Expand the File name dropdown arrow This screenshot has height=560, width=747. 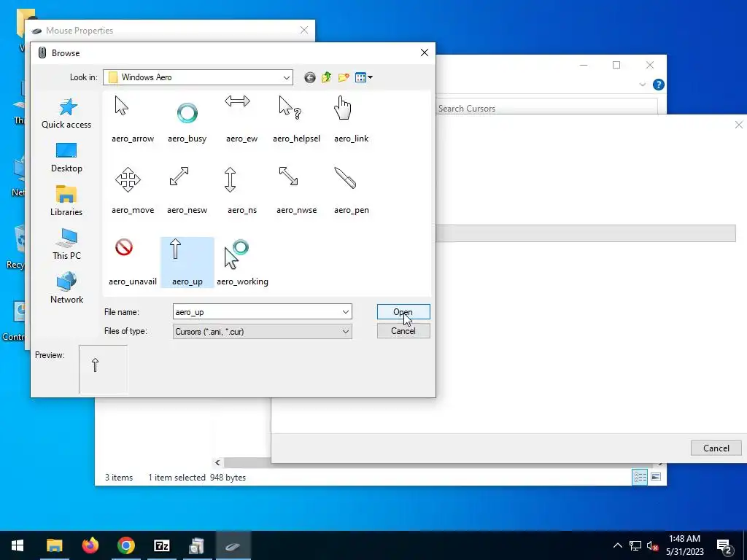tap(345, 312)
